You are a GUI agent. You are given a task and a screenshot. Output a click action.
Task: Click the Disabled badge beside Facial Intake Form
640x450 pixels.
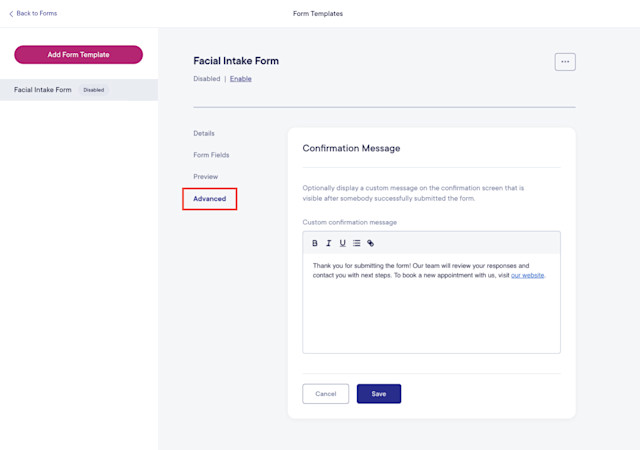pyautogui.click(x=93, y=90)
